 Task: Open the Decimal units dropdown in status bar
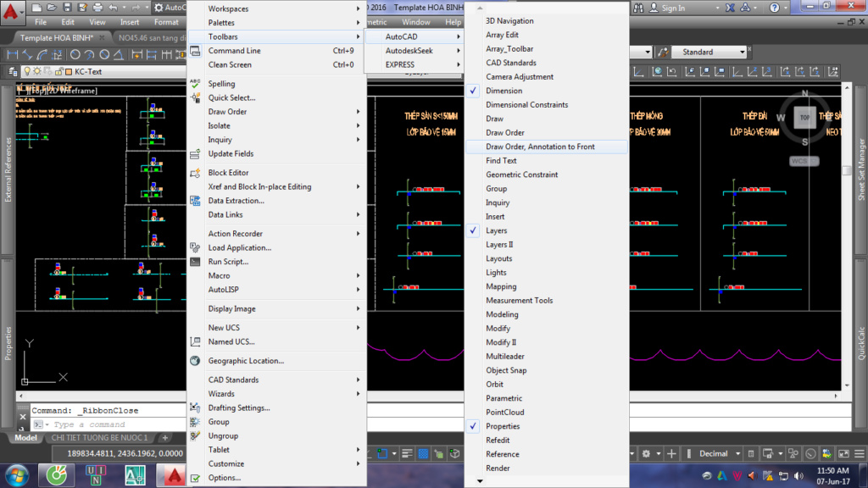pos(720,454)
